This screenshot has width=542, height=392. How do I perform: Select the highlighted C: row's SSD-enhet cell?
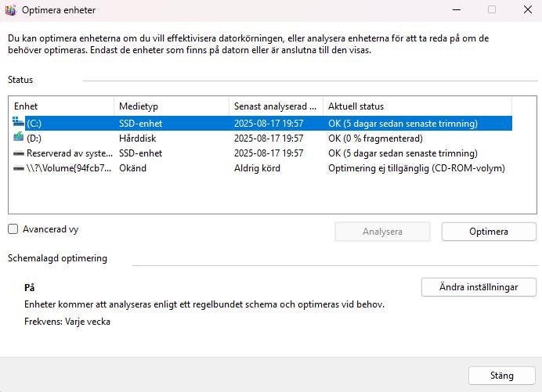coord(140,124)
